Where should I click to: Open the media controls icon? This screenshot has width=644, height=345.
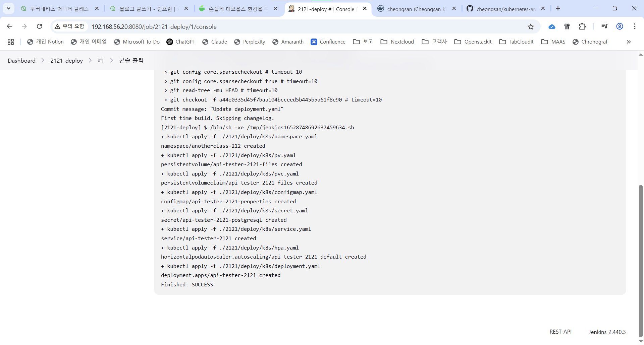(x=604, y=26)
